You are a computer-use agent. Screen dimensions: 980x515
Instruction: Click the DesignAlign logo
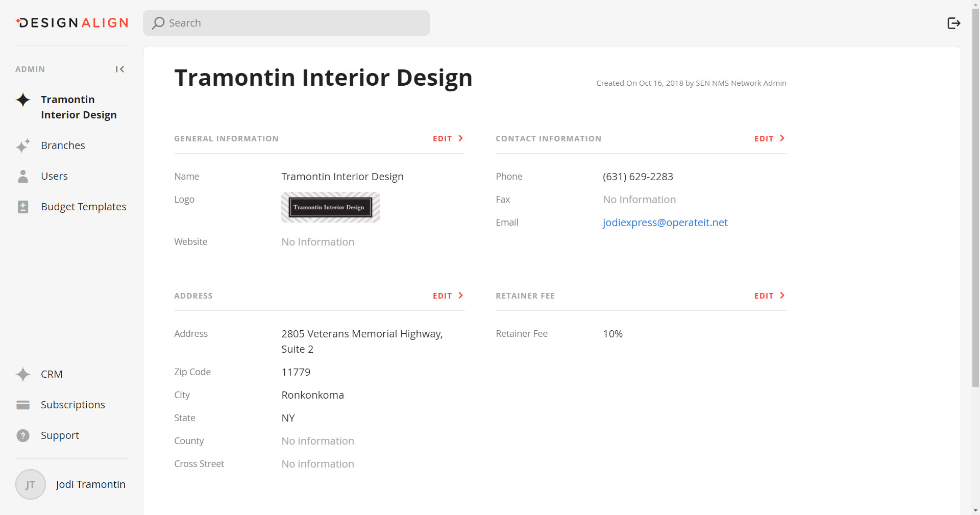tap(72, 23)
